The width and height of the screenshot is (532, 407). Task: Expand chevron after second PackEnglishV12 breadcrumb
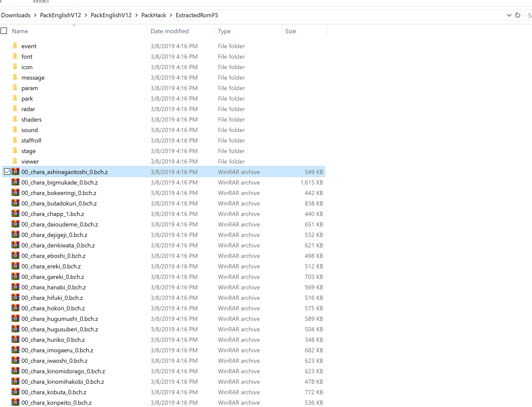click(136, 15)
